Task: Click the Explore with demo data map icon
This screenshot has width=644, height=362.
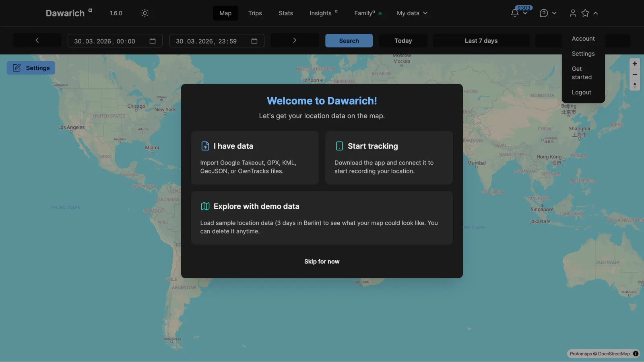Action: pos(205,206)
